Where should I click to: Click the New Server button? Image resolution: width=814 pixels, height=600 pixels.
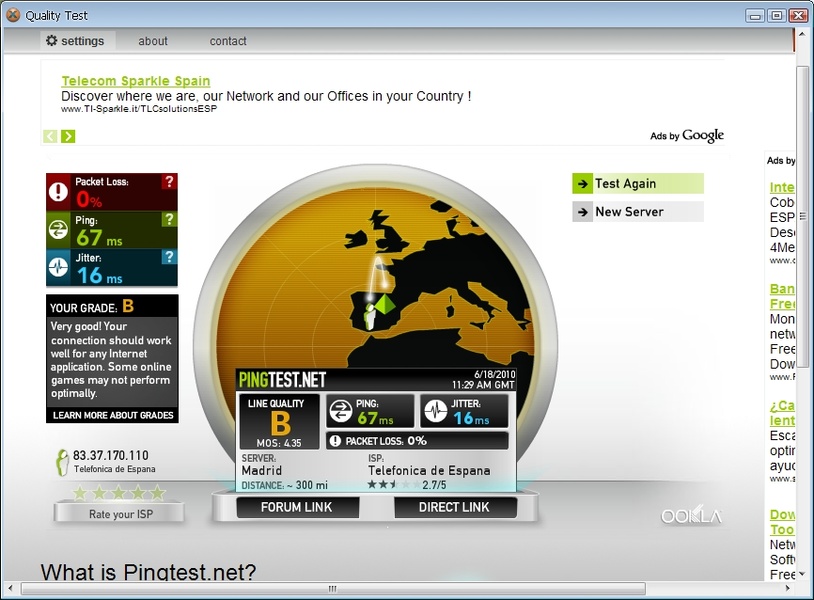click(638, 212)
